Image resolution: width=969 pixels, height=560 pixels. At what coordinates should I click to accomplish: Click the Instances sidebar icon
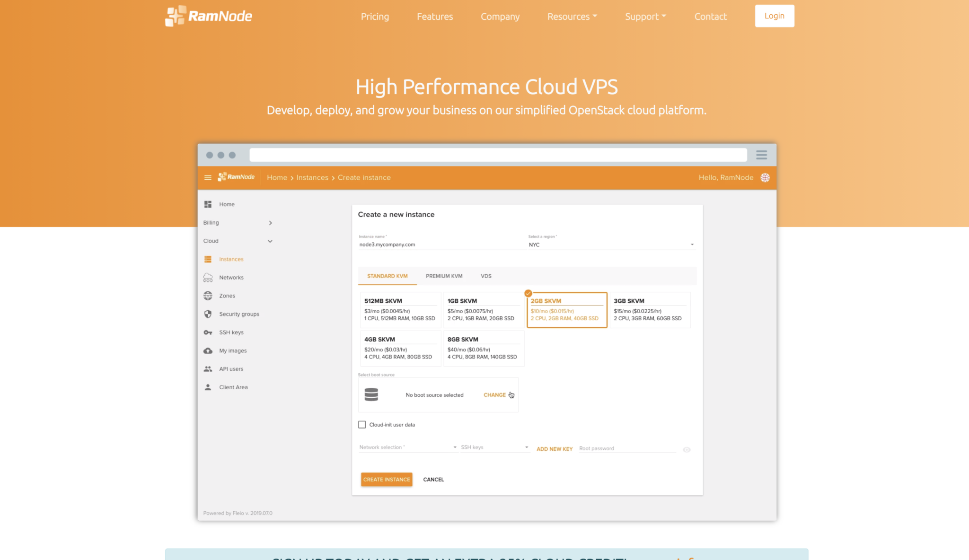(208, 259)
